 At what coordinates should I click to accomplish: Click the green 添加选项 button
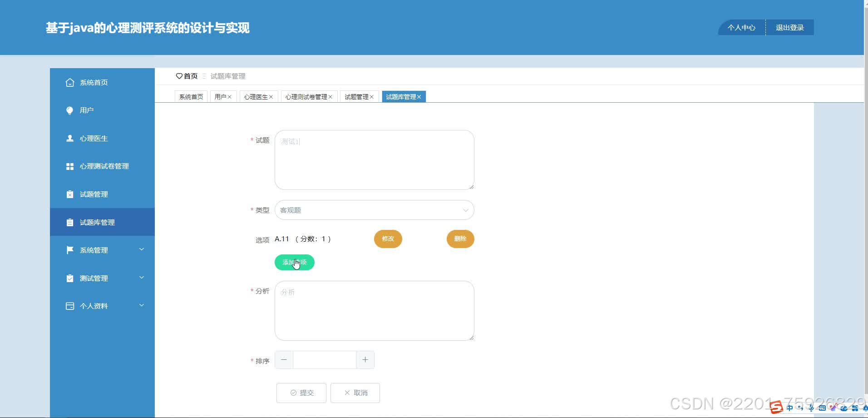[294, 263]
